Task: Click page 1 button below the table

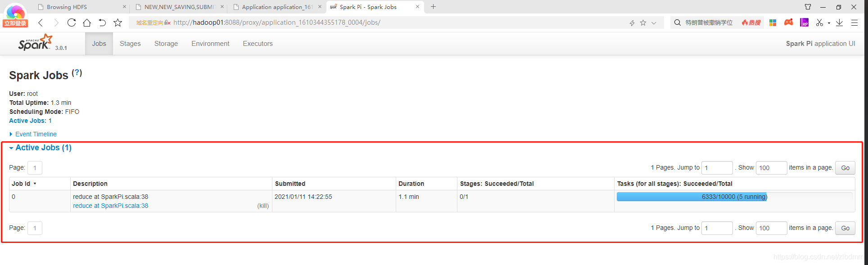Action: (35, 228)
